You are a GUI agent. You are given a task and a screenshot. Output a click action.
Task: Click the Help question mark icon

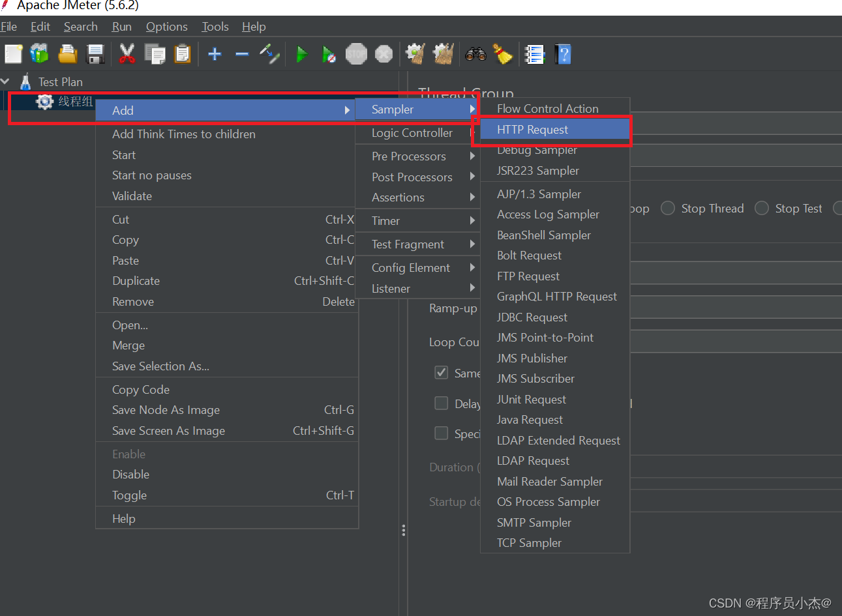(563, 54)
